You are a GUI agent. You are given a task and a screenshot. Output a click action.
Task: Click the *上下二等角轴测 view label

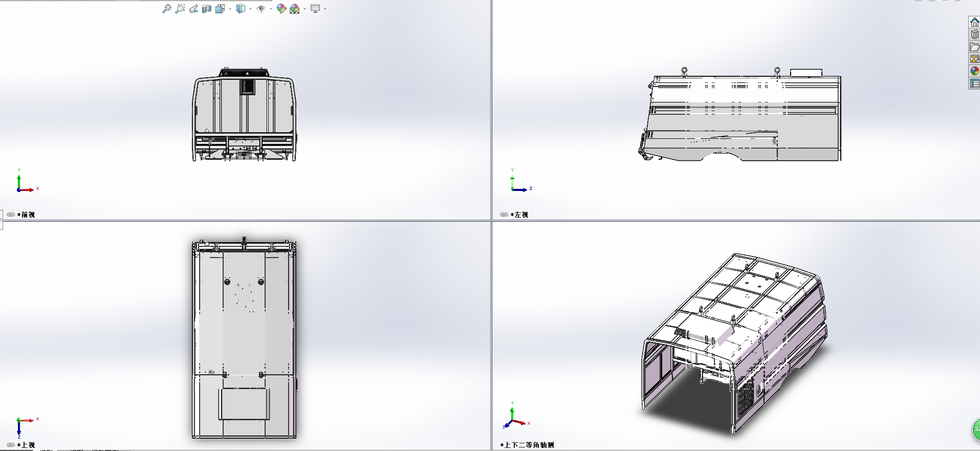click(x=527, y=445)
